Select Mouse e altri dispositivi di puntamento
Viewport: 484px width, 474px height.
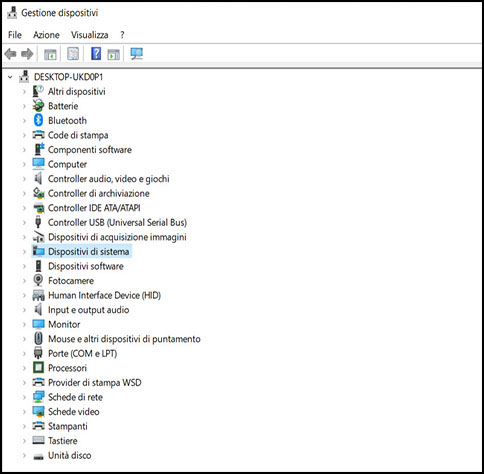pyautogui.click(x=124, y=339)
